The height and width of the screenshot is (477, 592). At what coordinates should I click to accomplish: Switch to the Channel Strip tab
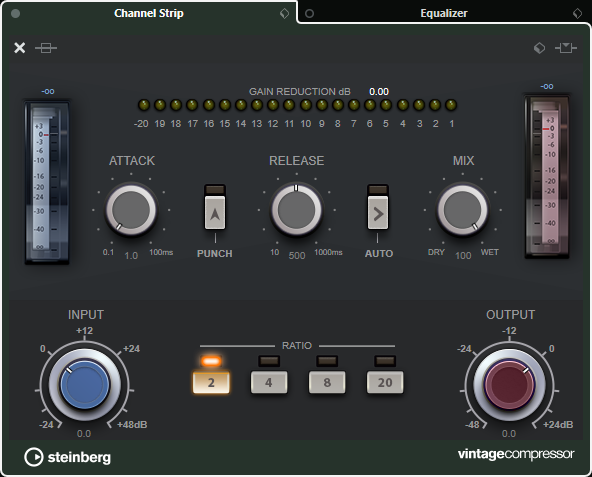(x=149, y=13)
